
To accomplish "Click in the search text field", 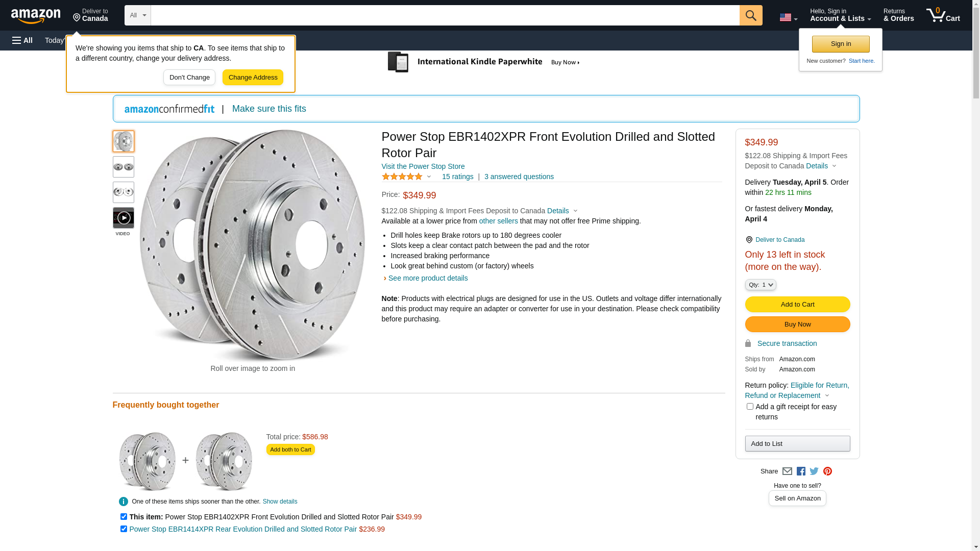I will click(x=445, y=15).
